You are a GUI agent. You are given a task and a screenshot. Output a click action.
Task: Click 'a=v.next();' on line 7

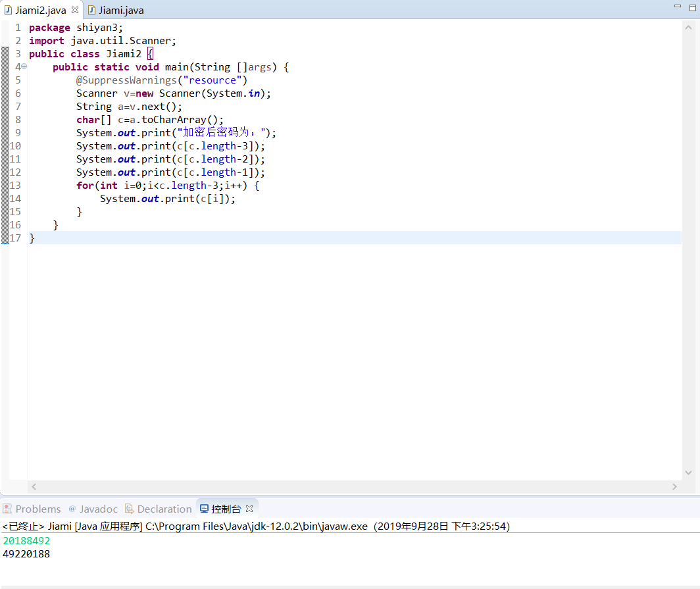click(x=150, y=107)
